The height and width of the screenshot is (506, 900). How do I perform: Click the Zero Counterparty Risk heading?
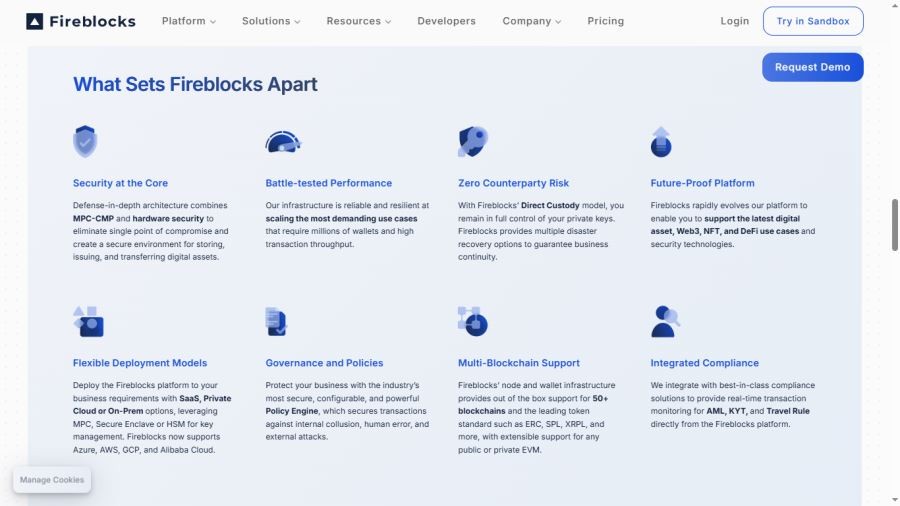click(513, 183)
